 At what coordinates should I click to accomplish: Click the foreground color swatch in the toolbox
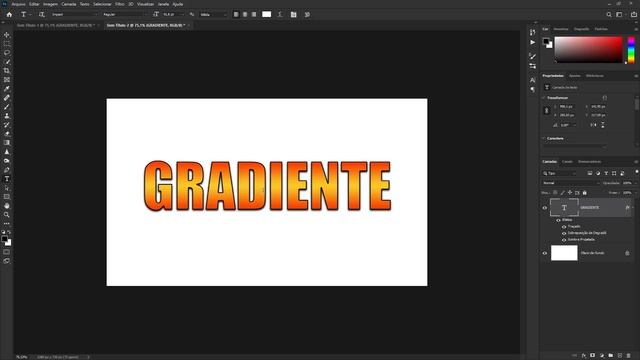coord(4,239)
